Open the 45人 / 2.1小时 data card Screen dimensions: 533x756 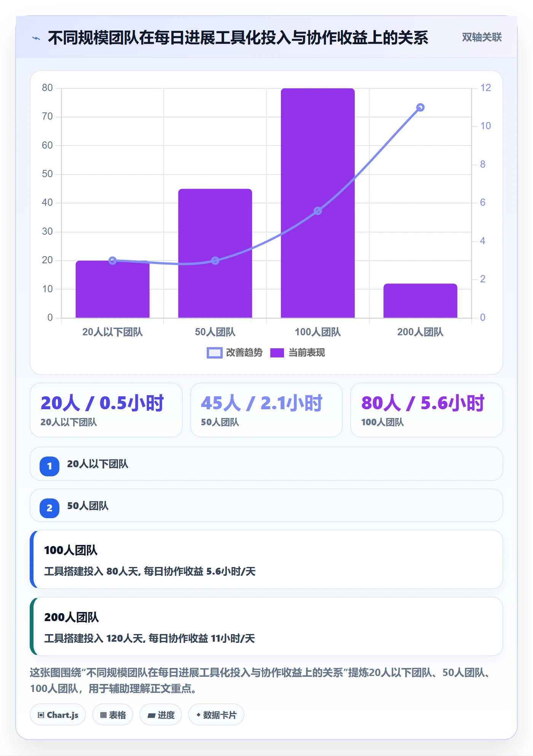tap(266, 410)
